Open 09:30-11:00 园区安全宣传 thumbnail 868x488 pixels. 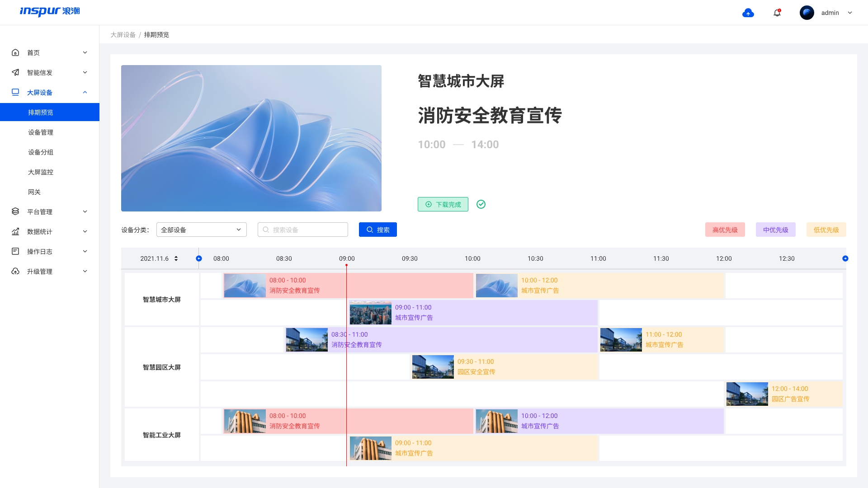(433, 367)
